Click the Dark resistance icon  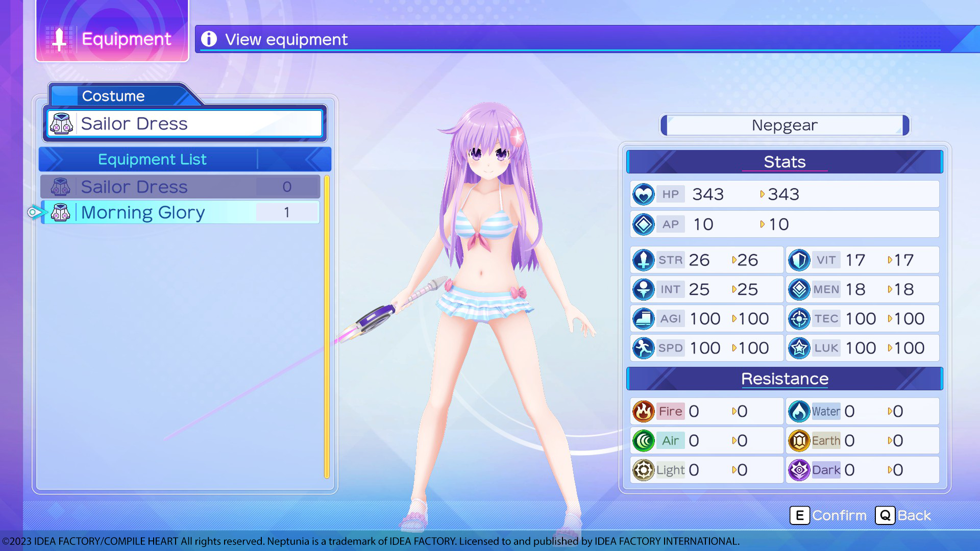pos(799,470)
